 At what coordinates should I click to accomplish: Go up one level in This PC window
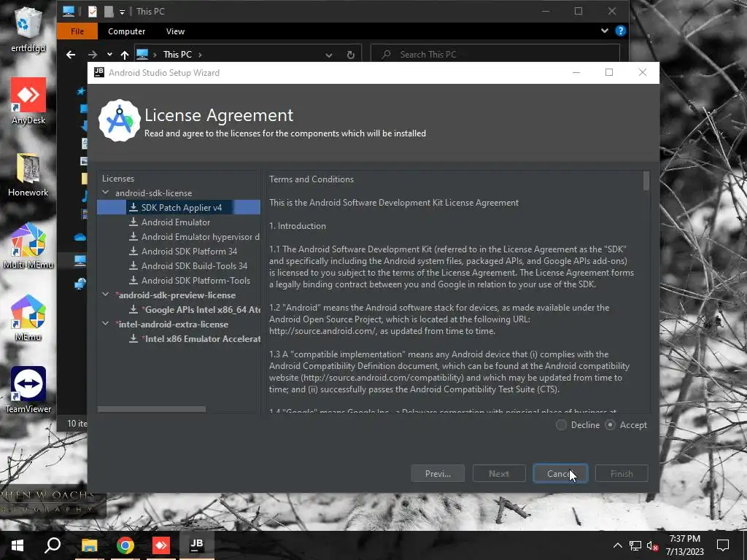pyautogui.click(x=124, y=55)
